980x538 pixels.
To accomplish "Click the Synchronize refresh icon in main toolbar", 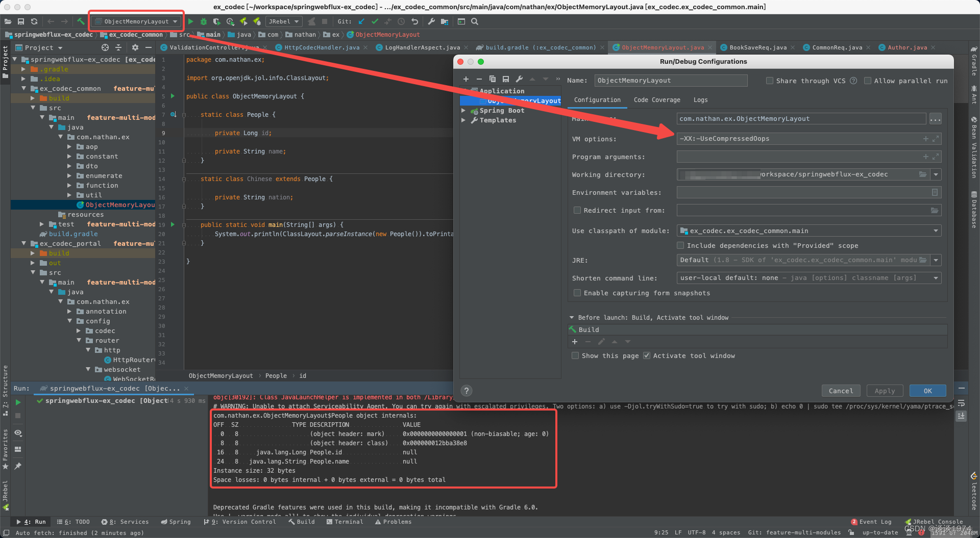I will [34, 21].
